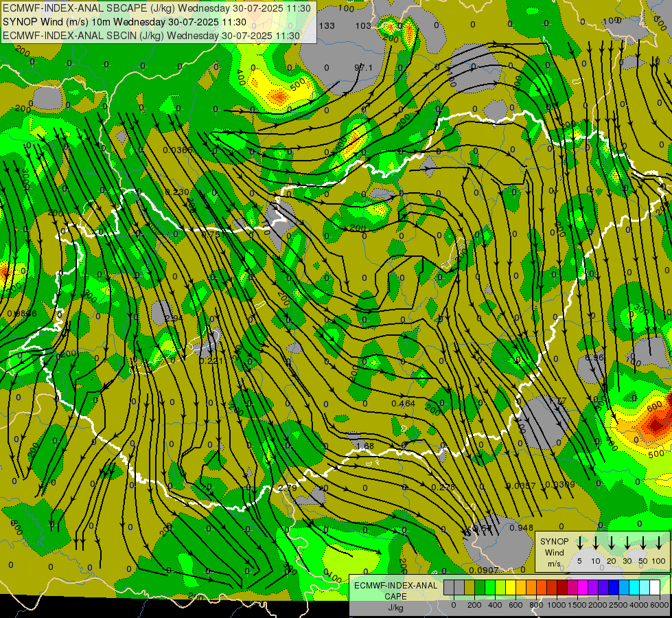Click the 133 station value
The width and height of the screenshot is (672, 618).
click(x=327, y=25)
